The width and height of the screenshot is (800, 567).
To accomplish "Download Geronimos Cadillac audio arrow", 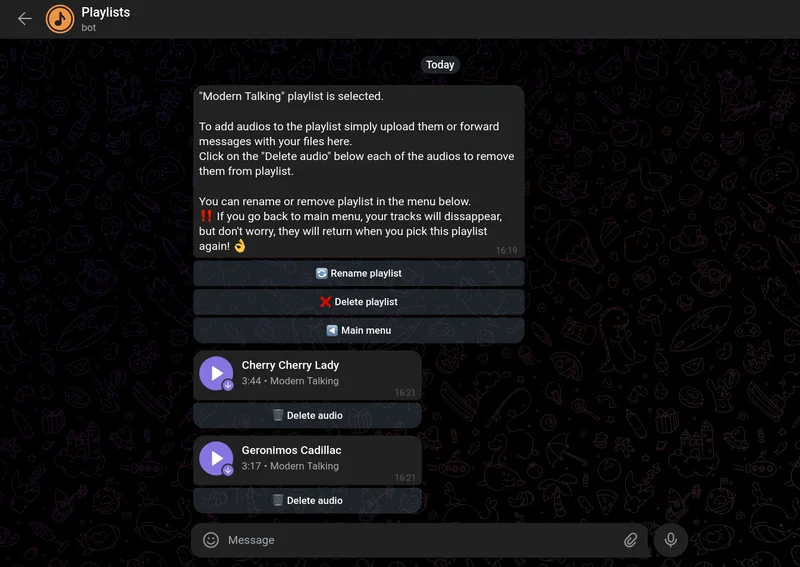I will [x=228, y=471].
